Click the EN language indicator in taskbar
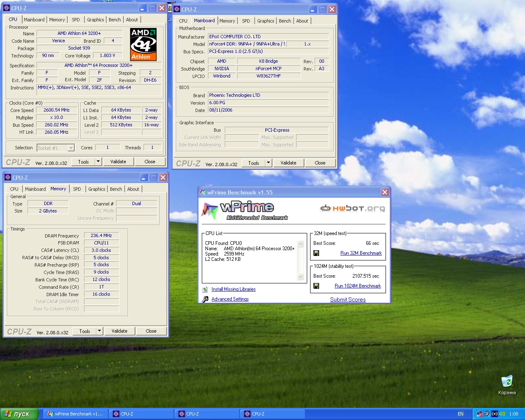This screenshot has width=525, height=420. click(x=461, y=414)
